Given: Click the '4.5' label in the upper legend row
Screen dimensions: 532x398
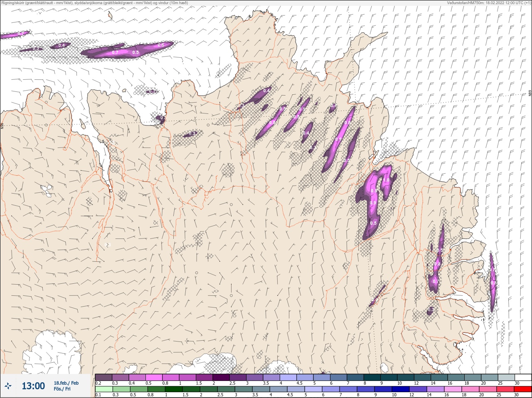Looking at the screenshot, I should click(x=299, y=383).
